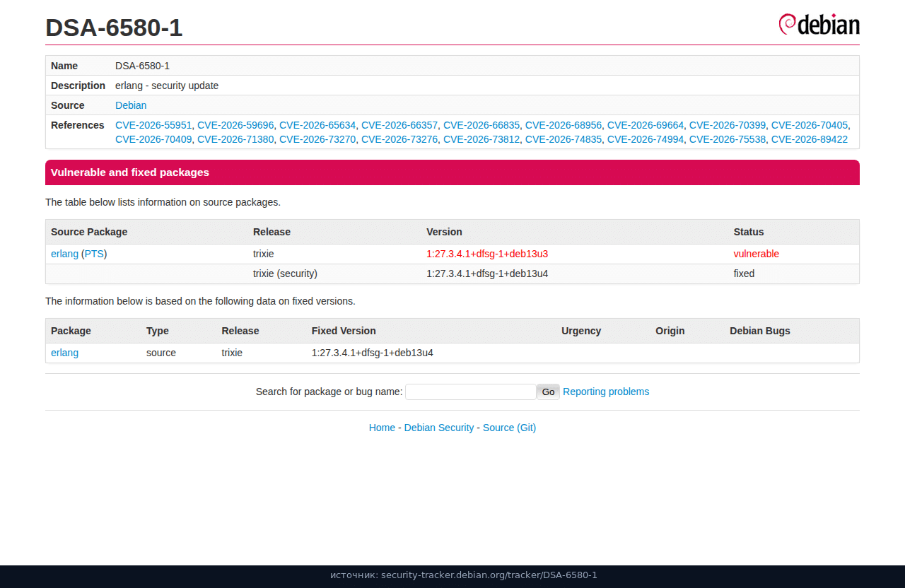The image size is (905, 588).
Task: Open reference CVE-2026-59696
Action: click(x=235, y=125)
